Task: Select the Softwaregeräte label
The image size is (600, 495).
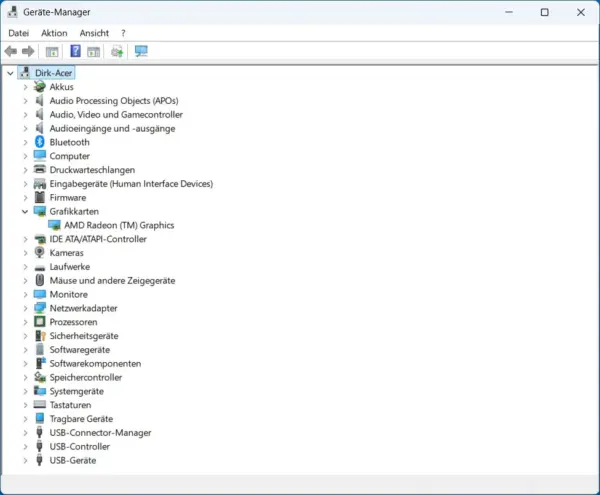Action: tap(80, 350)
